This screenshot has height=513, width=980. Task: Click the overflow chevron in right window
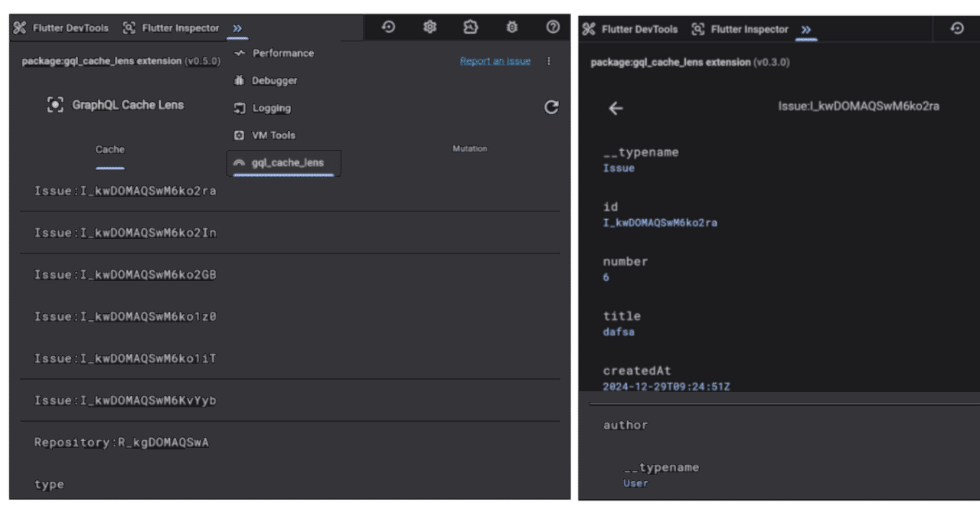pyautogui.click(x=806, y=30)
